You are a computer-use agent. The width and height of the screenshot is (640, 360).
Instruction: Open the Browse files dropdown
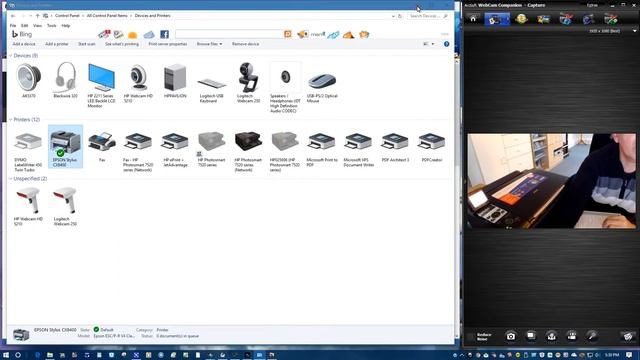click(x=209, y=44)
